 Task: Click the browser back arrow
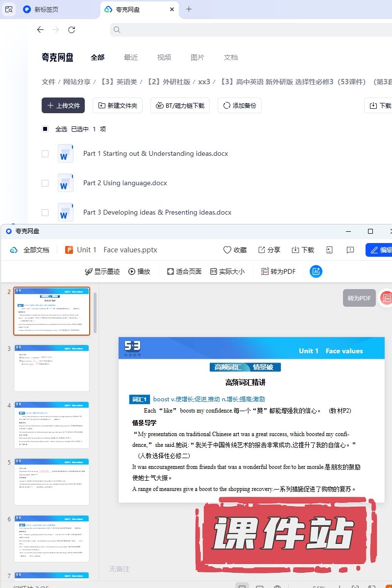[40, 30]
